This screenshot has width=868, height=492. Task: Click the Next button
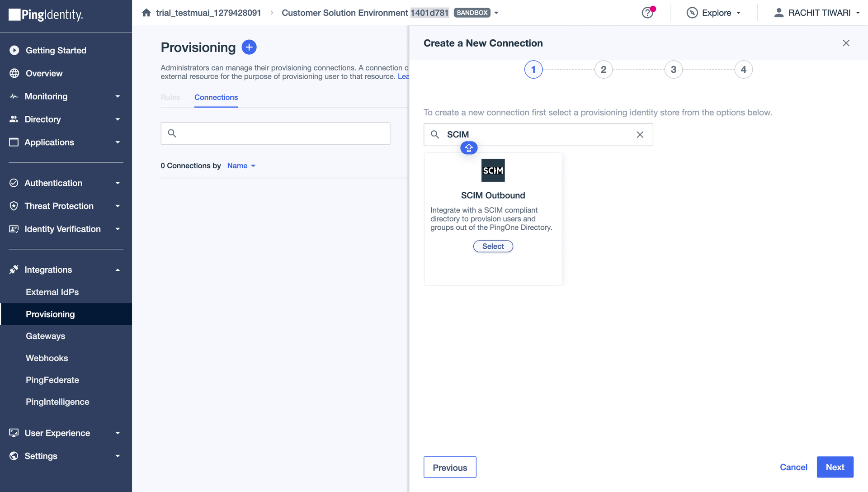pos(835,467)
